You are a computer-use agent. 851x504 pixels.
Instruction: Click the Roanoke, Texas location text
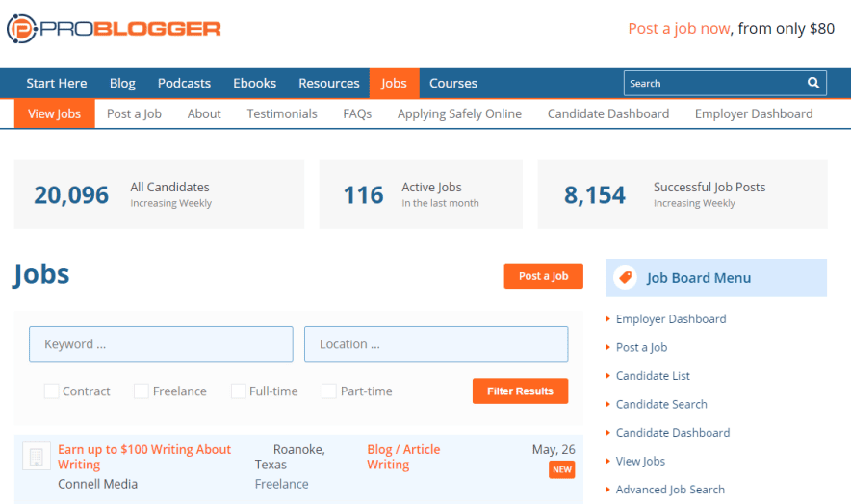click(291, 457)
